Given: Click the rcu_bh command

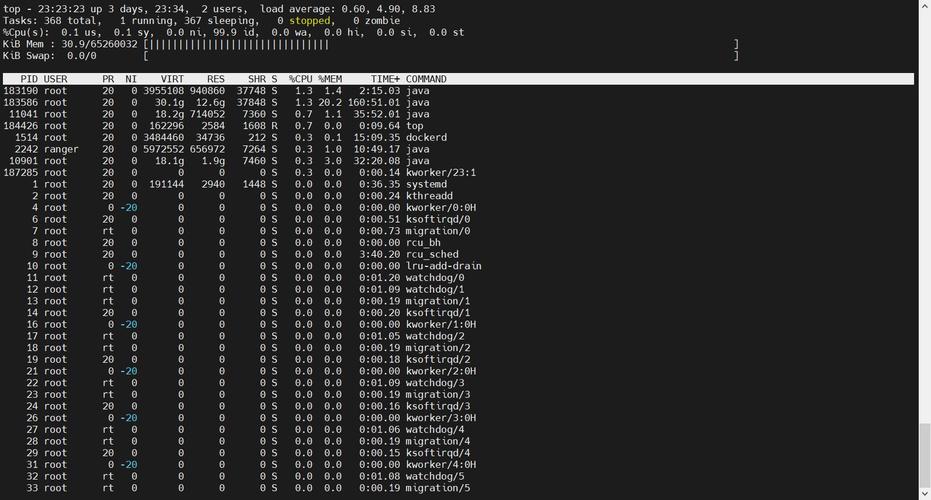Looking at the screenshot, I should pyautogui.click(x=423, y=243).
